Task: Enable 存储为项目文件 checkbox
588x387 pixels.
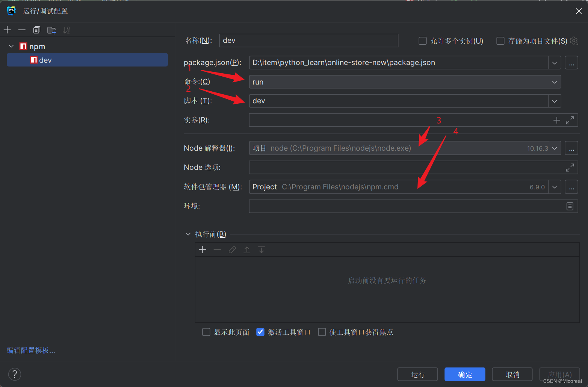Action: [x=500, y=41]
